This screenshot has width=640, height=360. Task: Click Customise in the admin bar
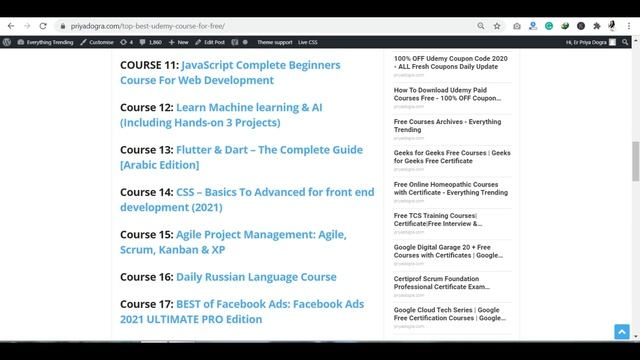pyautogui.click(x=97, y=42)
